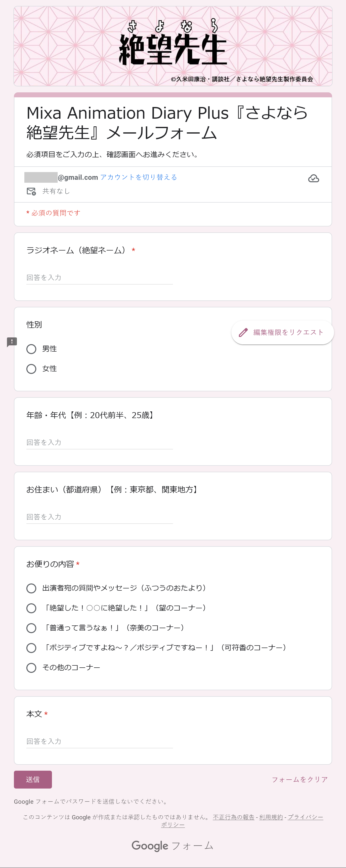Pick the 可符香のコーナー radio option
Viewport: 346px width, 868px height.
pos(31,648)
